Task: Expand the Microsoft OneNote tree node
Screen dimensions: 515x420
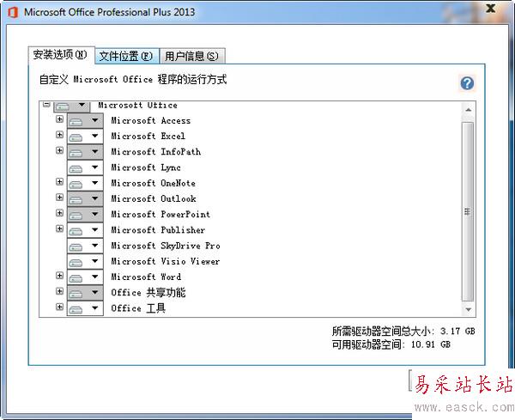Action: click(59, 181)
